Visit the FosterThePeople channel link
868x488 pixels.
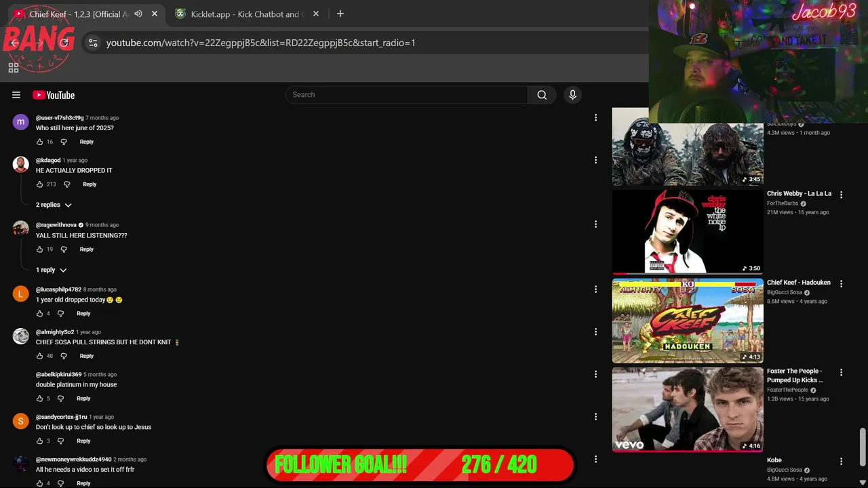[787, 390]
